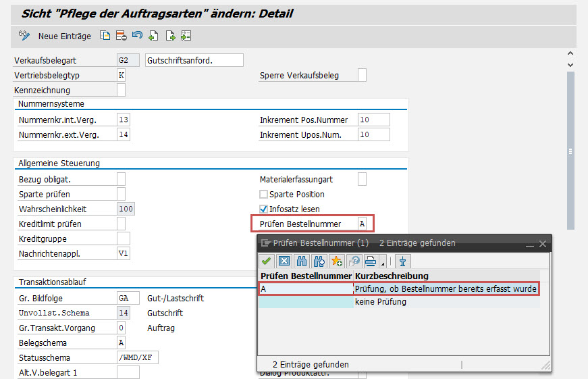Click the Kreditgruppe field
The image size is (588, 379).
pos(124,238)
